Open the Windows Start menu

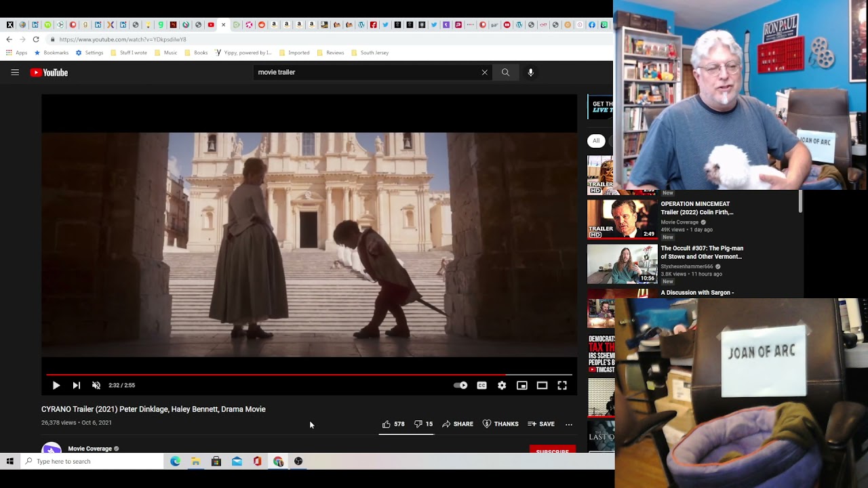(9, 462)
